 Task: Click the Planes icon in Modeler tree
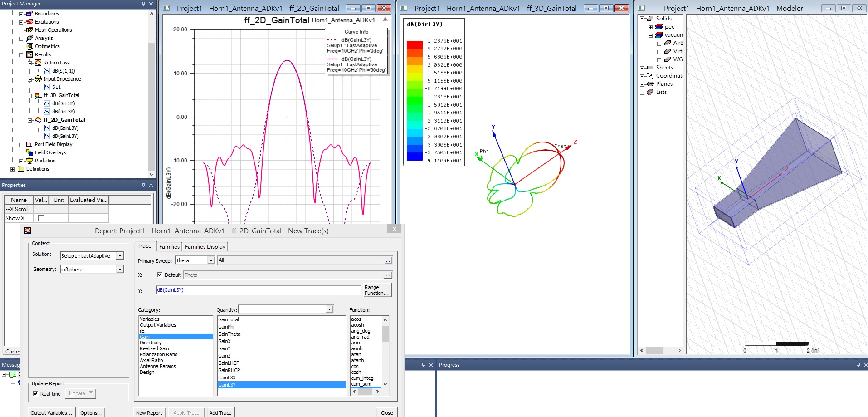tap(650, 84)
